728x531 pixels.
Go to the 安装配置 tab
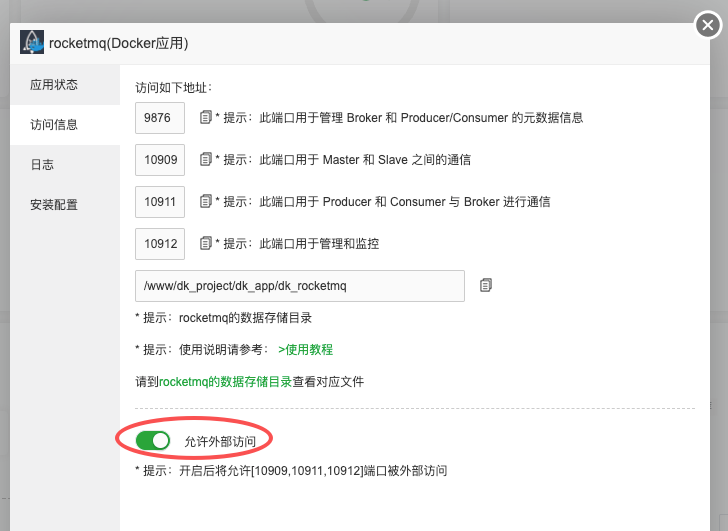click(54, 205)
